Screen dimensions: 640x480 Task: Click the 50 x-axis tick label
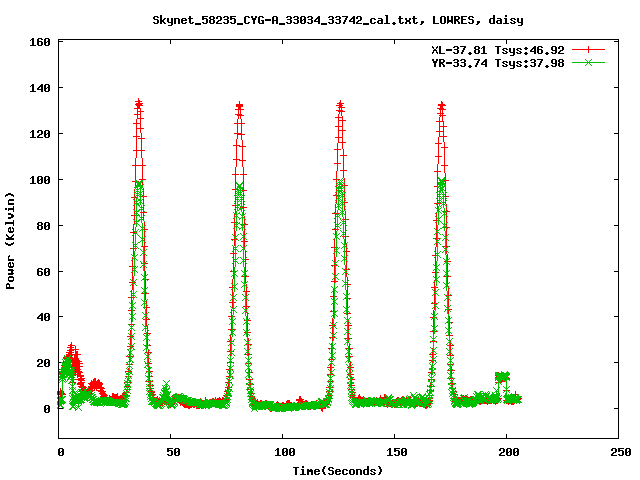(173, 452)
